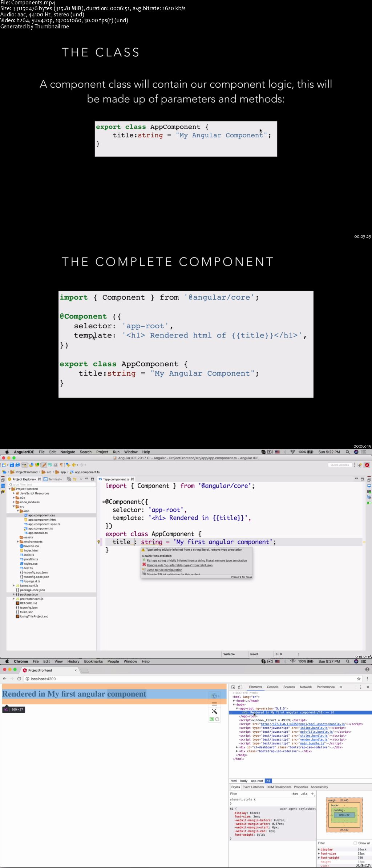Show more DevTools tabs with » button

341,687
